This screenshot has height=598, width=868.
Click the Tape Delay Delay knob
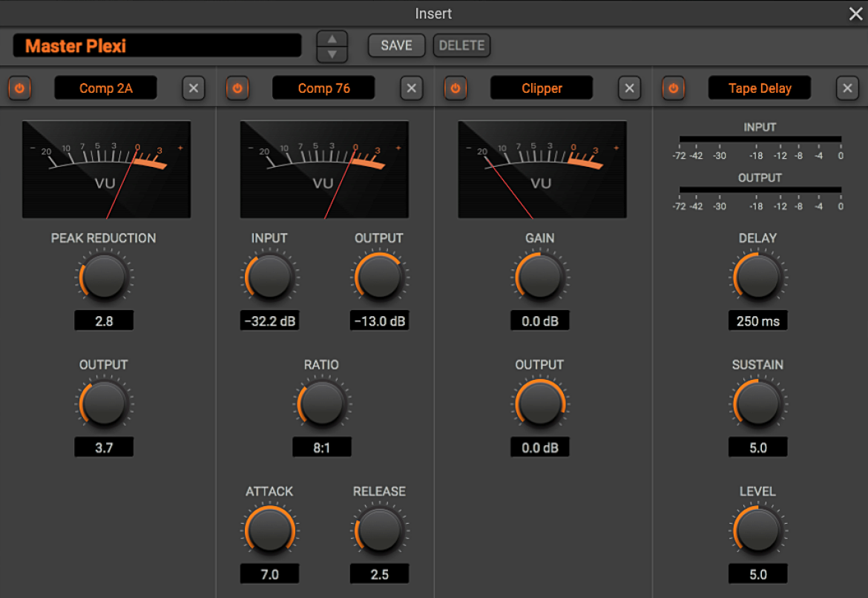coord(758,277)
